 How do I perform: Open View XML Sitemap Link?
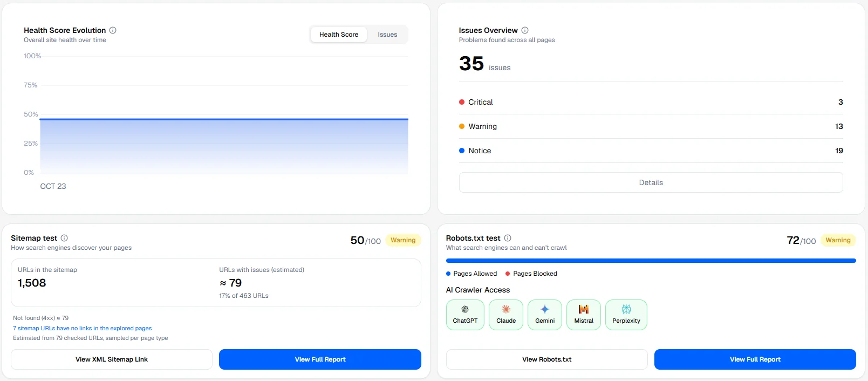click(x=112, y=359)
